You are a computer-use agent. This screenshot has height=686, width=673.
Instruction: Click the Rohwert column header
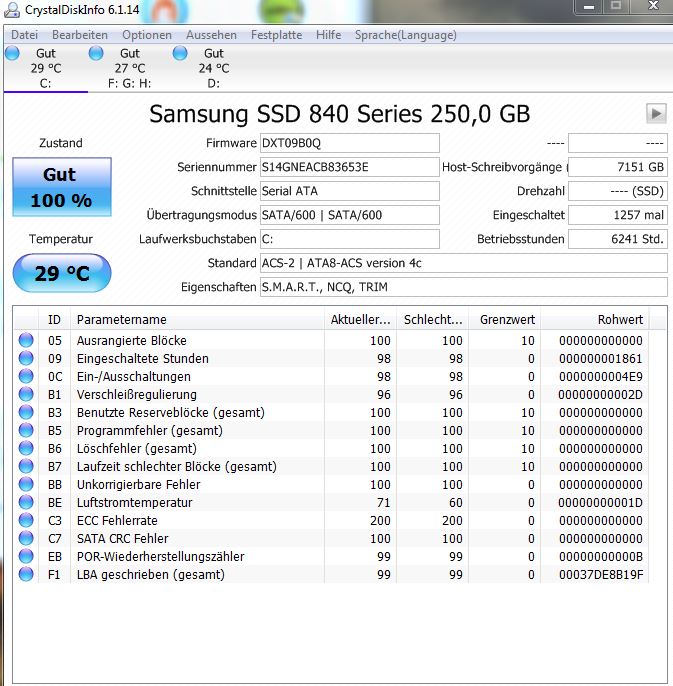[595, 319]
